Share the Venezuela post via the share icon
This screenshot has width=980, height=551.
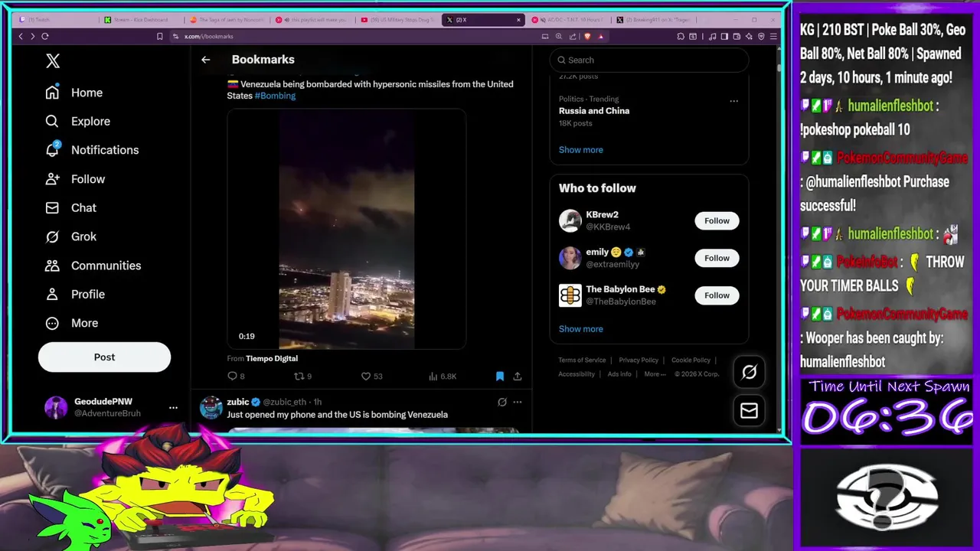[518, 377]
